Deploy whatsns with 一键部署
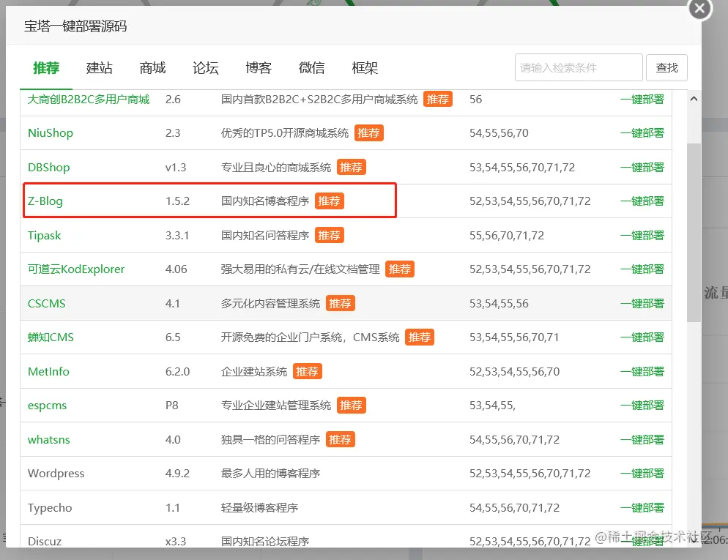Screen dimensions: 728x560 point(642,439)
